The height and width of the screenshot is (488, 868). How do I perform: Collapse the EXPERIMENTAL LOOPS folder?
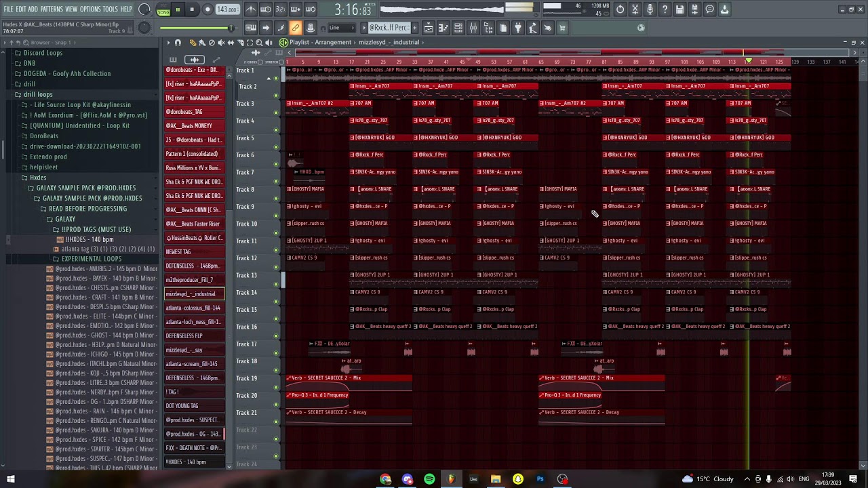pyautogui.click(x=92, y=259)
